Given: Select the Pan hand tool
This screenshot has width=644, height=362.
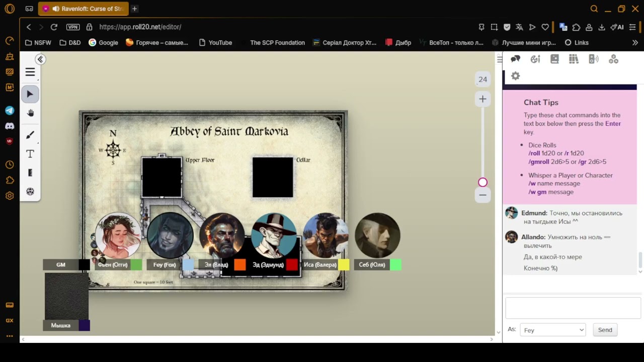Looking at the screenshot, I should tap(30, 113).
